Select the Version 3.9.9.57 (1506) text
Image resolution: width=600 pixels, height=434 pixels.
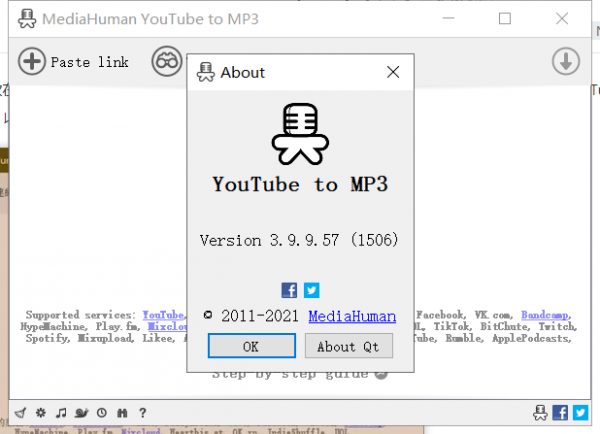(299, 240)
